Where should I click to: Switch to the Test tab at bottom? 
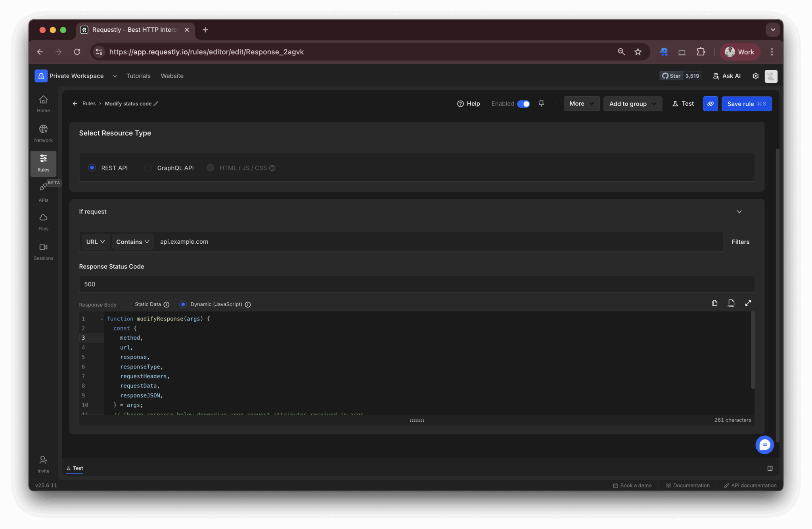coord(75,468)
